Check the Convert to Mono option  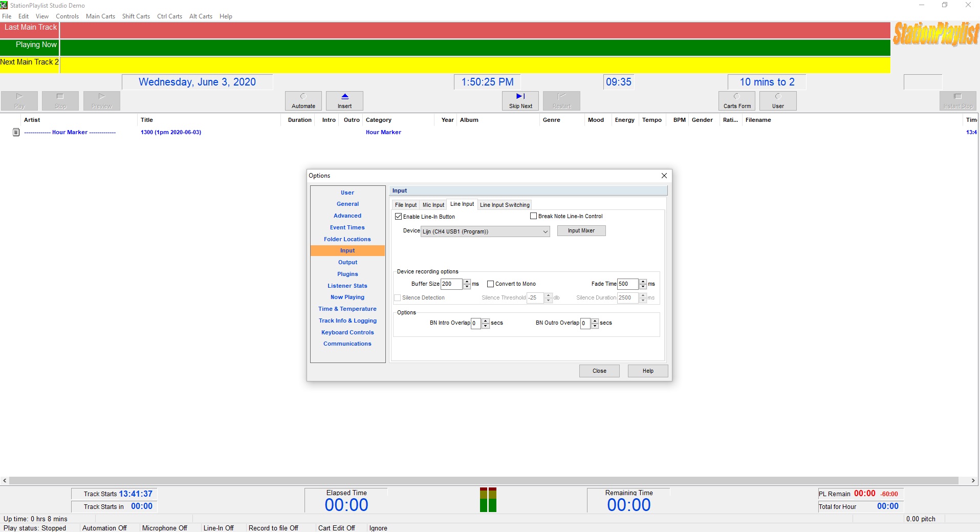pos(490,284)
